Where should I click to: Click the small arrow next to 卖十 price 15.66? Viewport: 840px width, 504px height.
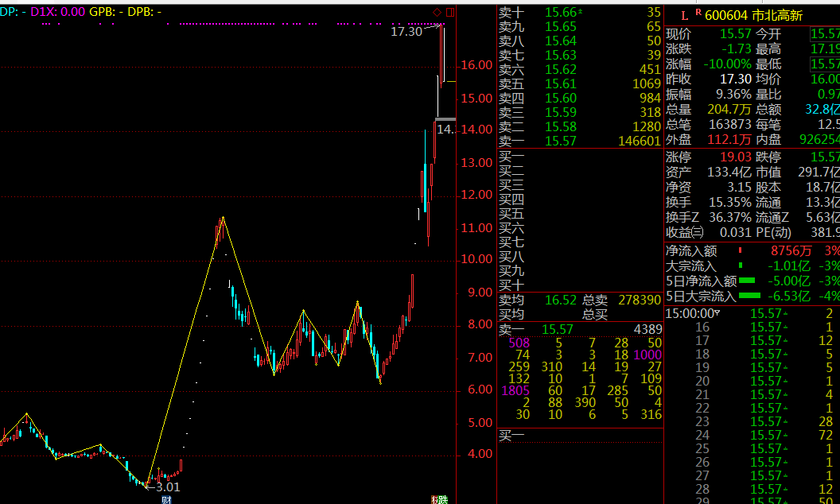[x=580, y=12]
